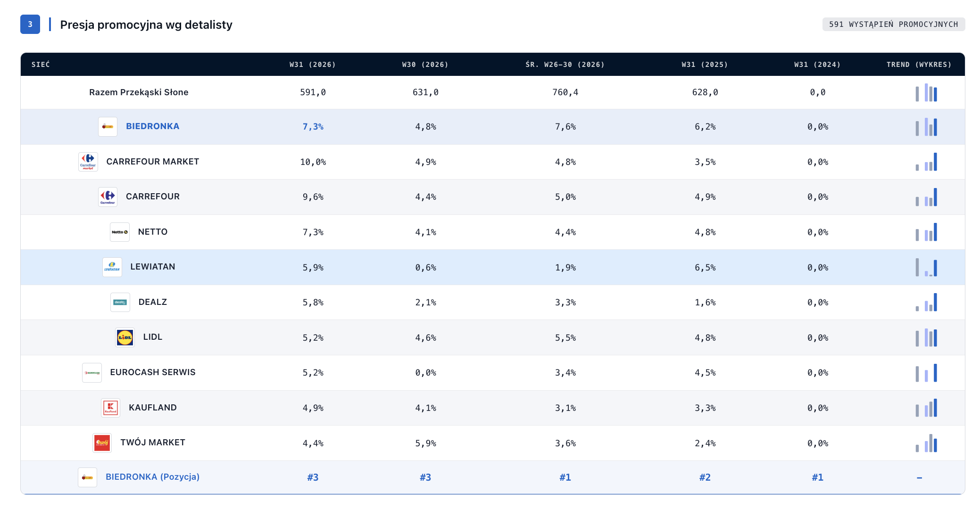Sort by the W31 (2026) column header
980x508 pixels.
click(313, 65)
